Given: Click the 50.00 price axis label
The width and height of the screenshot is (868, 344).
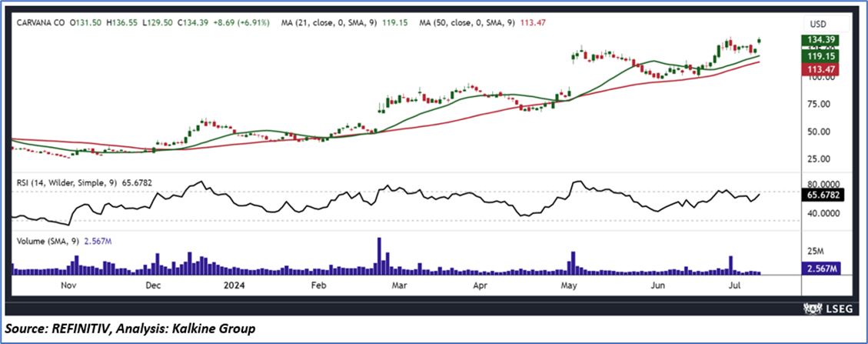Looking at the screenshot, I should coord(820,132).
